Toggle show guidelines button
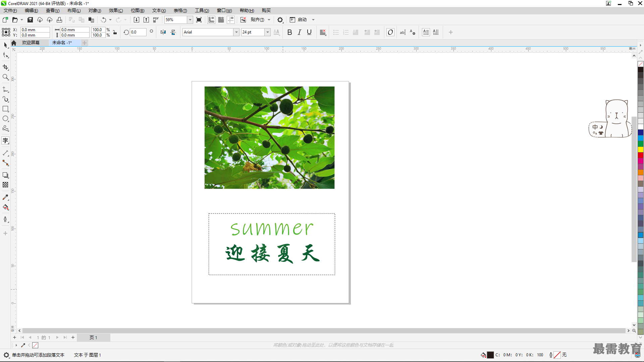The height and width of the screenshot is (362, 644). coord(231,20)
